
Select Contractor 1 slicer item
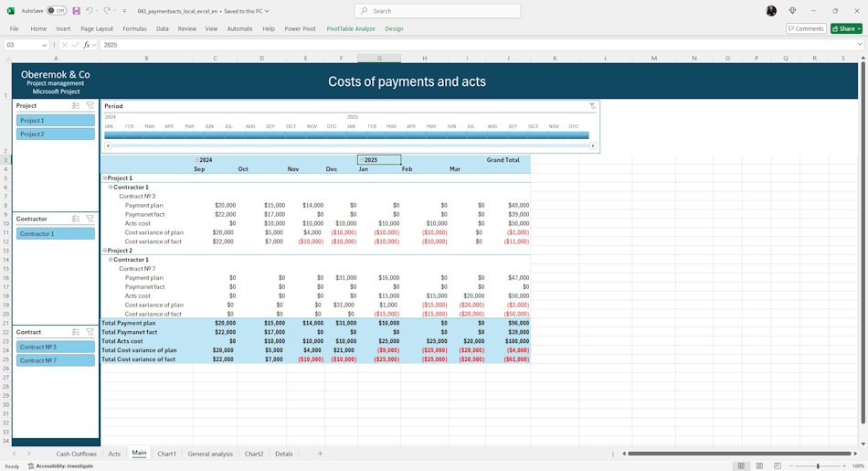tap(56, 234)
